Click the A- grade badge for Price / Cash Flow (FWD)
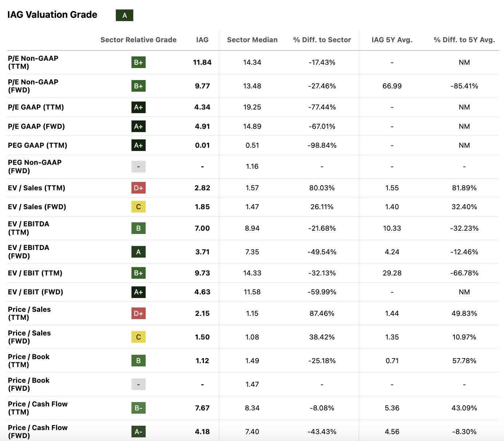Screen dimensions: 504x441 (x=138, y=432)
